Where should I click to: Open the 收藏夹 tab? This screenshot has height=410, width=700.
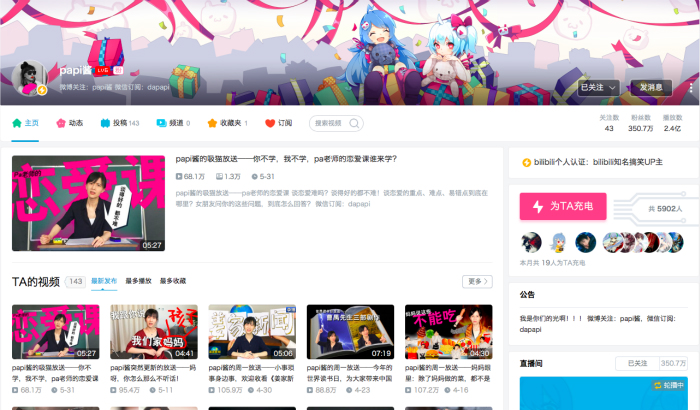[x=227, y=123]
